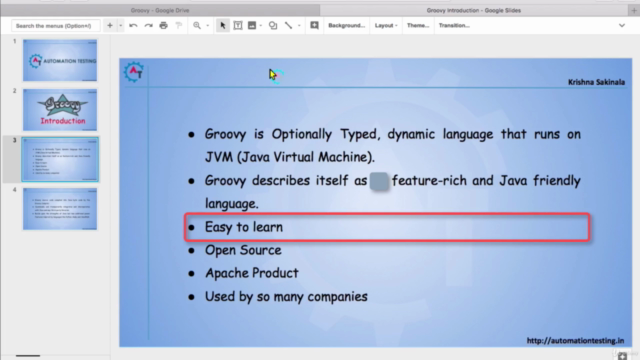Open the Transition... panel
Screen dimensions: 640x360
(454, 25)
